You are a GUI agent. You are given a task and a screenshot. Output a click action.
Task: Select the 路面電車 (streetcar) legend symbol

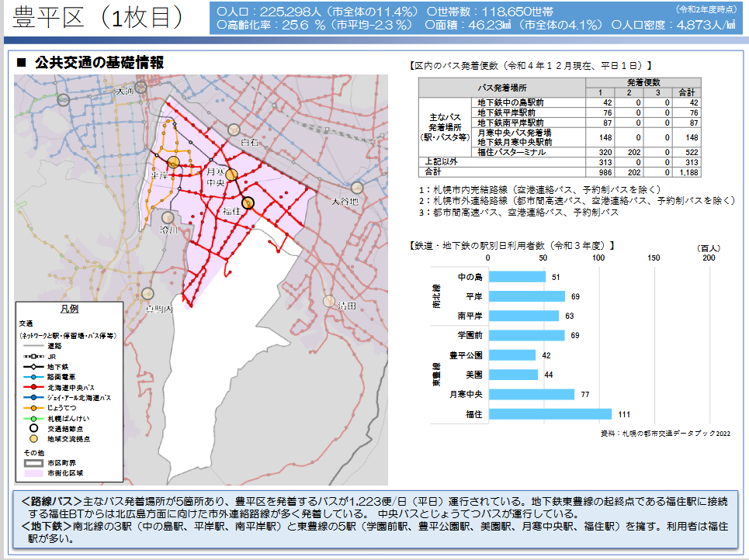[x=33, y=375]
